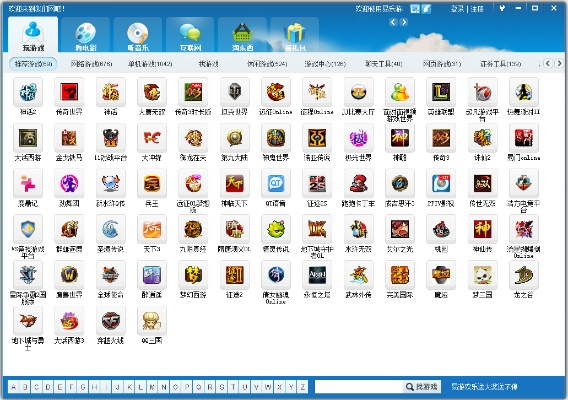Select 游戏中心 category
Viewport: 568px width, 400px height.
(x=325, y=64)
